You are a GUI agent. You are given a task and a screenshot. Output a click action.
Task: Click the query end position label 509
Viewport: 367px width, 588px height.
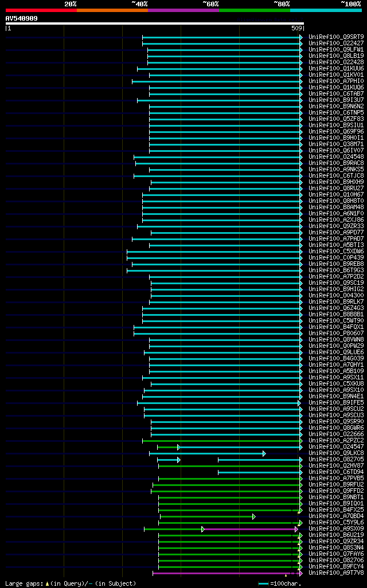click(296, 29)
